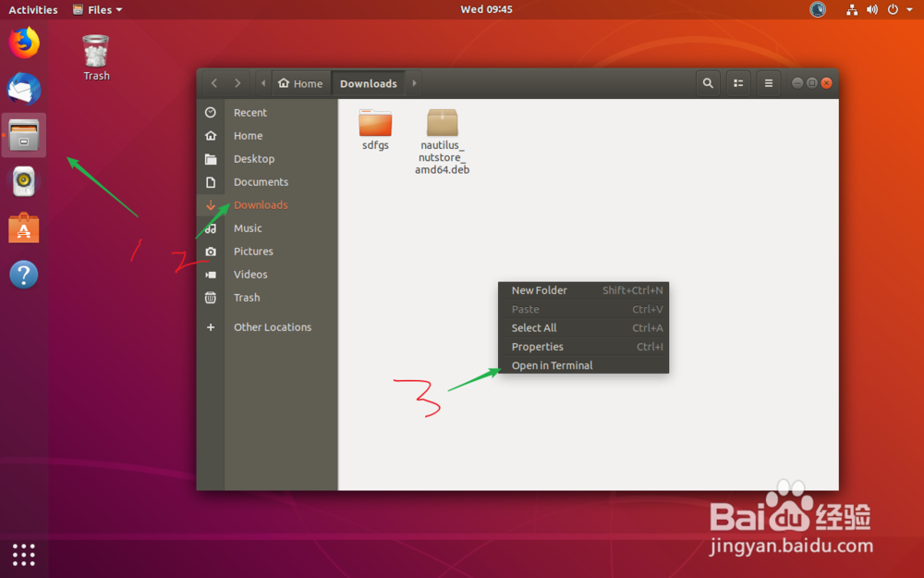This screenshot has height=578, width=924.
Task: Click the Documents page sidebar icon
Action: (211, 181)
